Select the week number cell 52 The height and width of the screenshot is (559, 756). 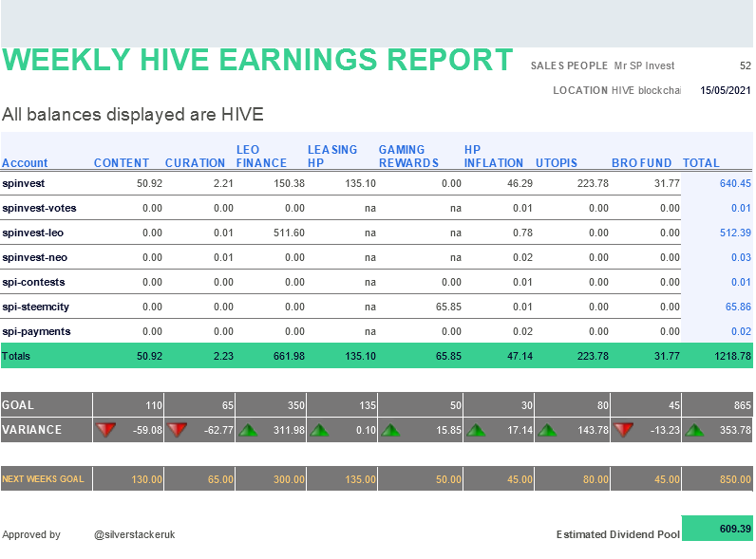pyautogui.click(x=746, y=65)
